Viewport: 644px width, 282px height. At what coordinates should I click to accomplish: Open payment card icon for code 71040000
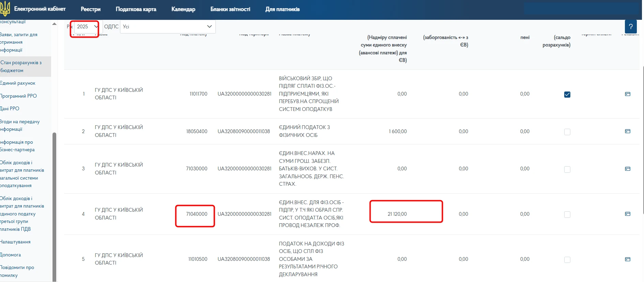pyautogui.click(x=627, y=214)
